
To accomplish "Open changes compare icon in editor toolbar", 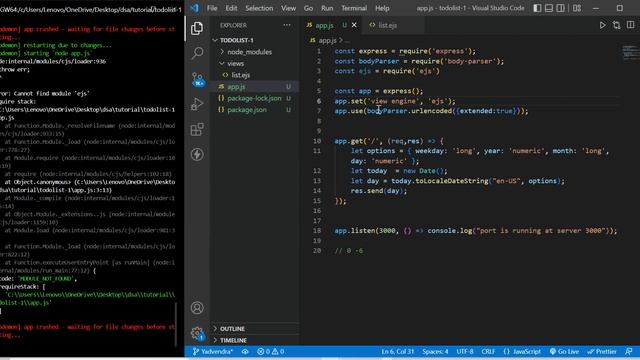I will (x=616, y=25).
